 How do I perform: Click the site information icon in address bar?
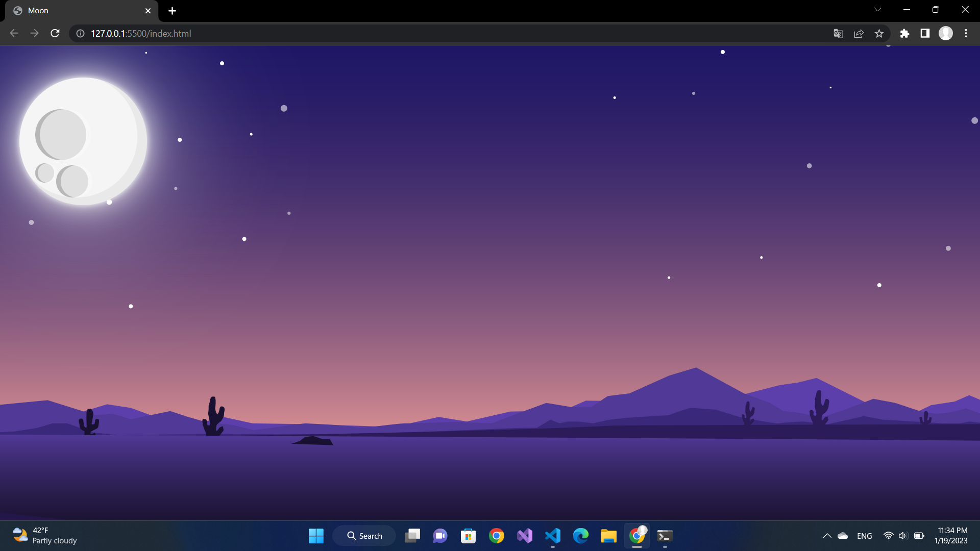point(80,33)
